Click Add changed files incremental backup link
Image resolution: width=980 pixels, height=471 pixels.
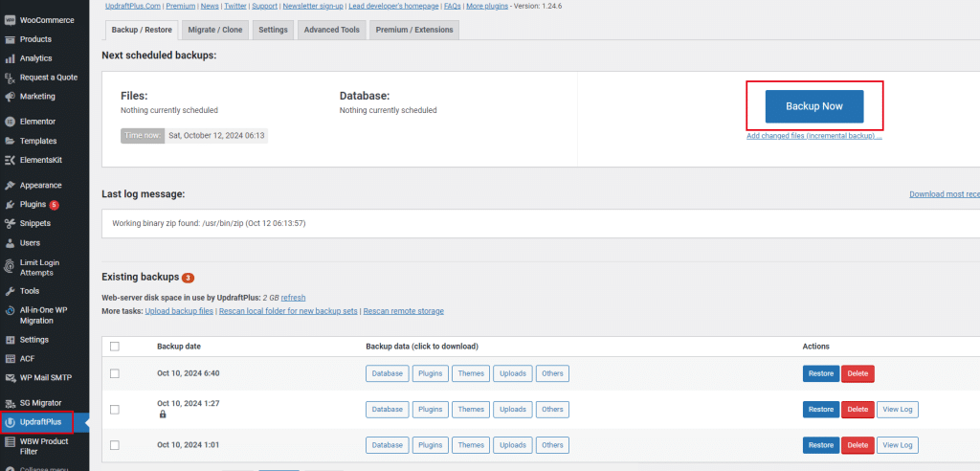tap(813, 136)
